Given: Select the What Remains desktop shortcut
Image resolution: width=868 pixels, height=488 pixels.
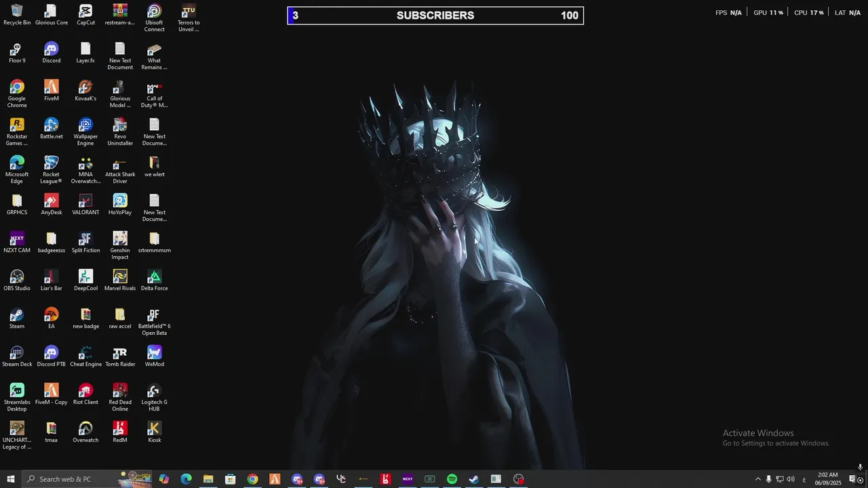Looking at the screenshot, I should (154, 56).
